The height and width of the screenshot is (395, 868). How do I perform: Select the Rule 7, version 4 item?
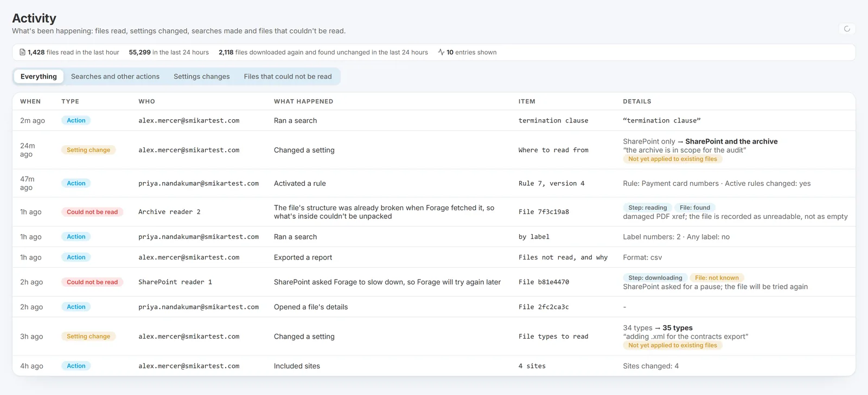[x=551, y=184]
